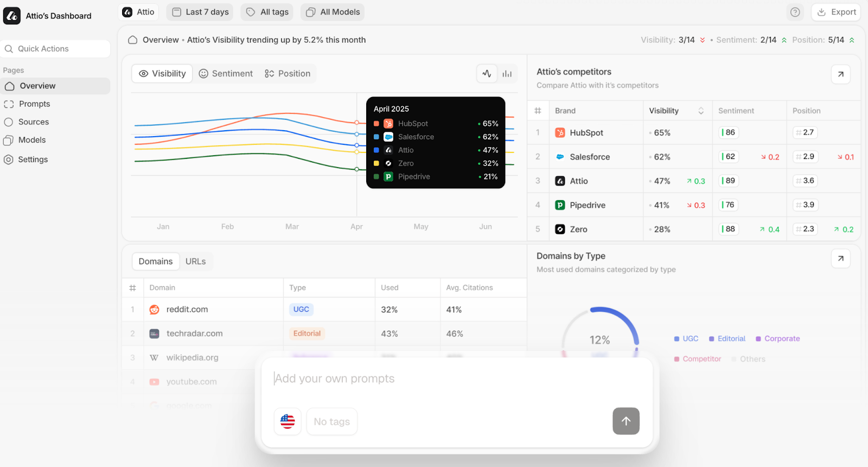Open the All tags filter dropdown
This screenshot has width=868, height=467.
click(267, 12)
